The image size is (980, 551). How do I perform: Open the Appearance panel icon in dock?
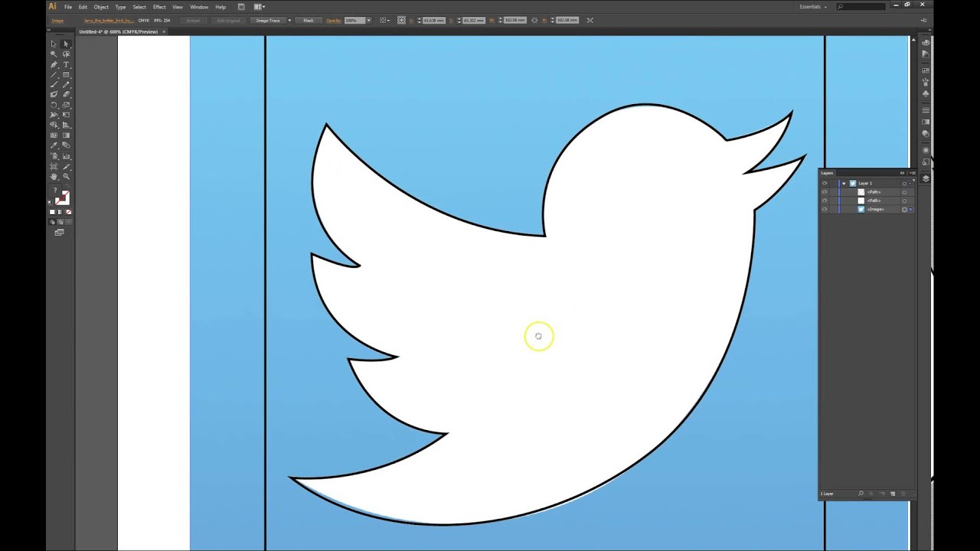(x=926, y=150)
